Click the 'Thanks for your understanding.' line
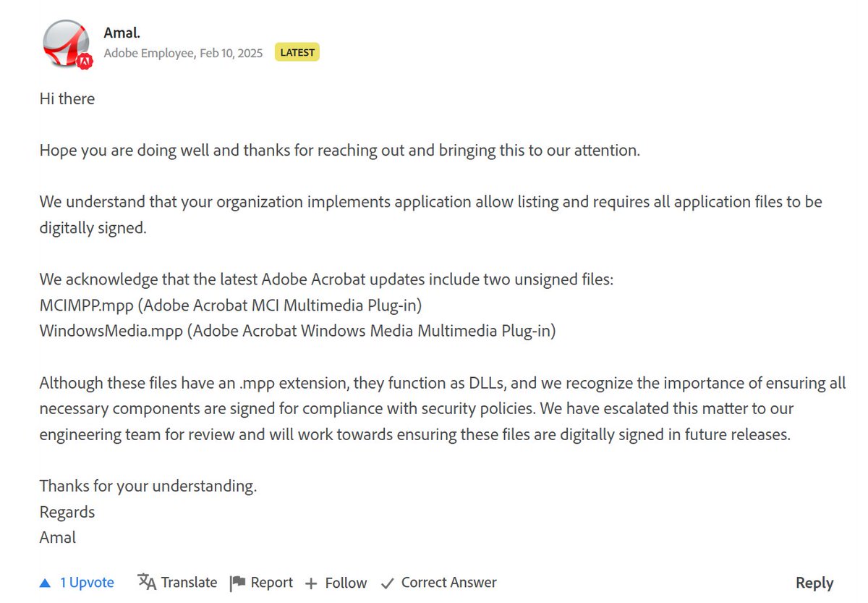Viewport: 868px width, 603px height. point(148,486)
